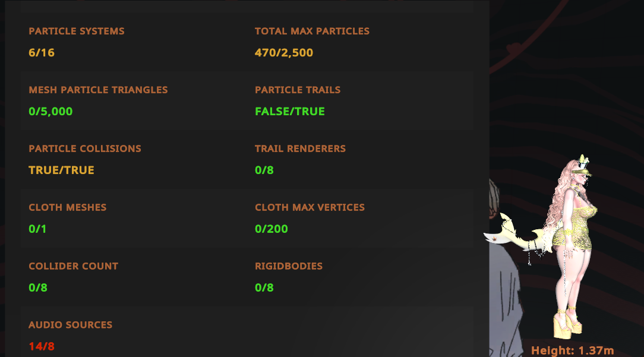Select the Trail Renderers 0/8 stat
644x357 pixels.
pyautogui.click(x=264, y=170)
